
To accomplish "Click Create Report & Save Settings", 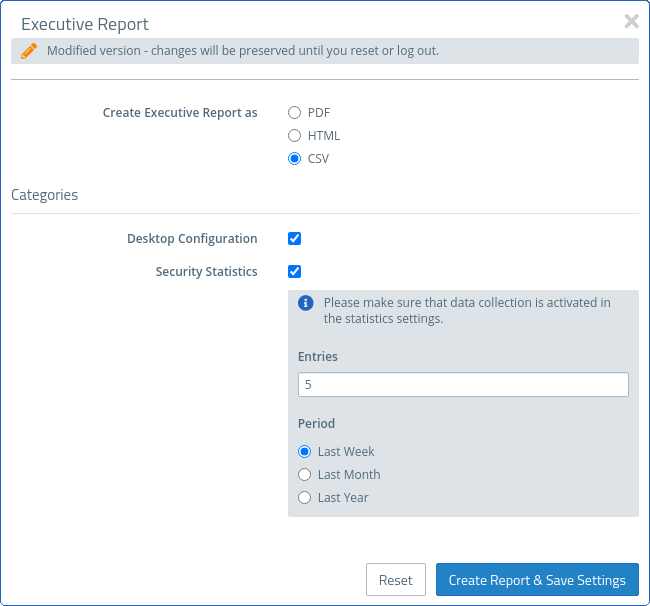I will point(537,580).
